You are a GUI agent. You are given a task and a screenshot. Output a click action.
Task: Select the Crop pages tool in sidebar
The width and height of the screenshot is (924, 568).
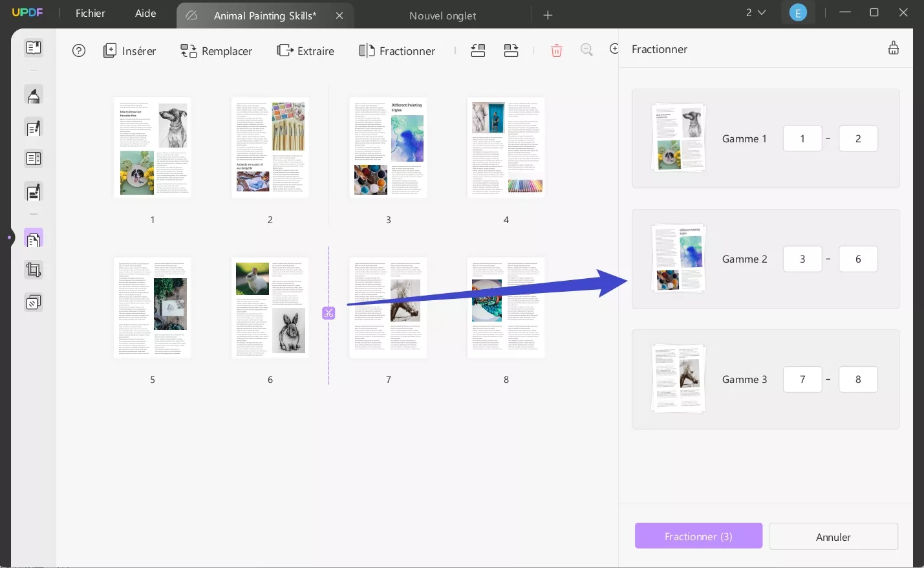[x=34, y=270]
